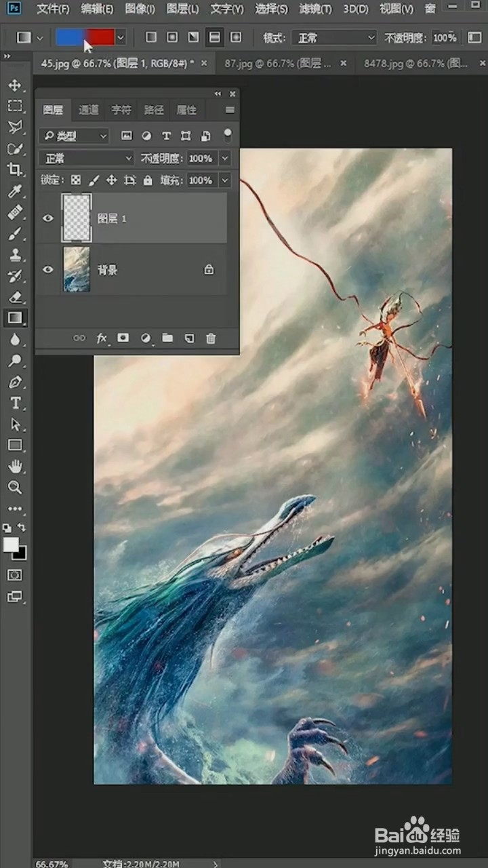The height and width of the screenshot is (868, 488).
Task: Hide the 背景 layer
Action: 48,269
